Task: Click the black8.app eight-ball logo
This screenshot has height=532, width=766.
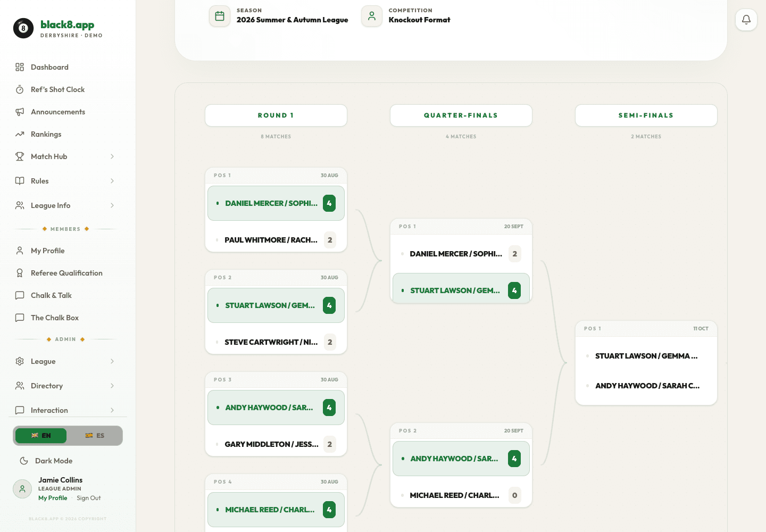Action: pos(23,28)
